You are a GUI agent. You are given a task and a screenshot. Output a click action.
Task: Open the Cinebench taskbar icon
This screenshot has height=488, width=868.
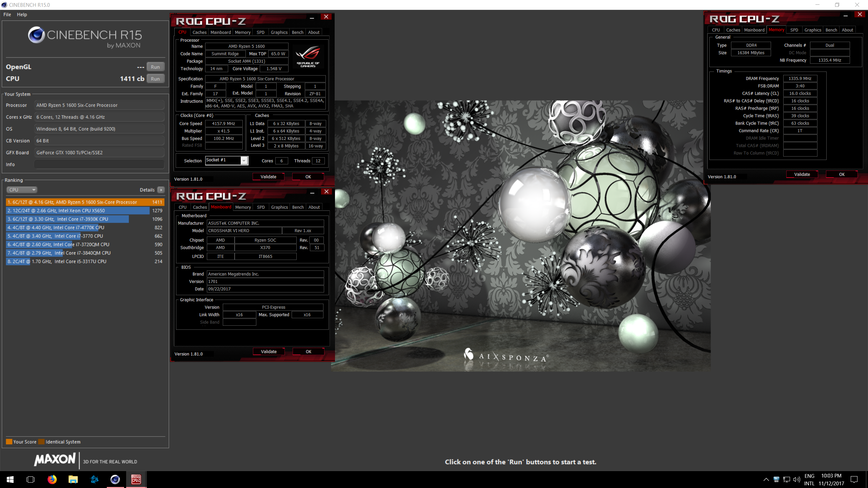pos(115,479)
